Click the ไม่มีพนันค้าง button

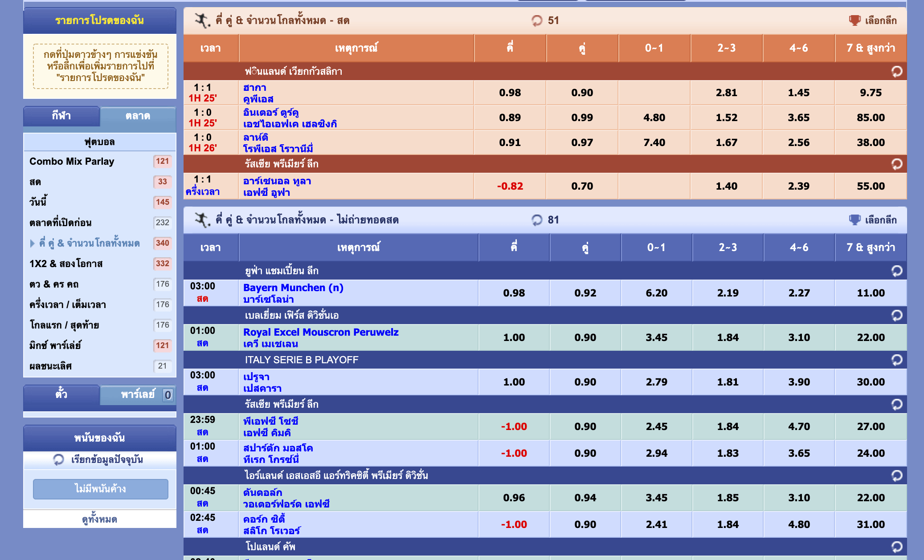100,489
